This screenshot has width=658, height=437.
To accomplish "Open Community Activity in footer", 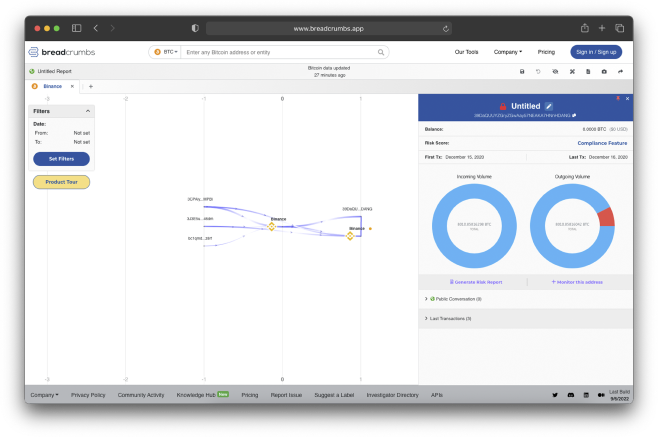I will 141,395.
